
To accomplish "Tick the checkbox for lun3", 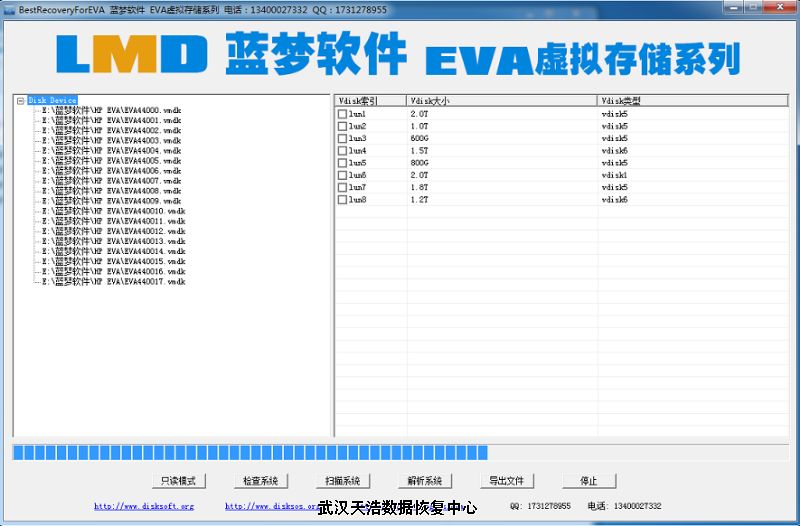I will pos(343,138).
